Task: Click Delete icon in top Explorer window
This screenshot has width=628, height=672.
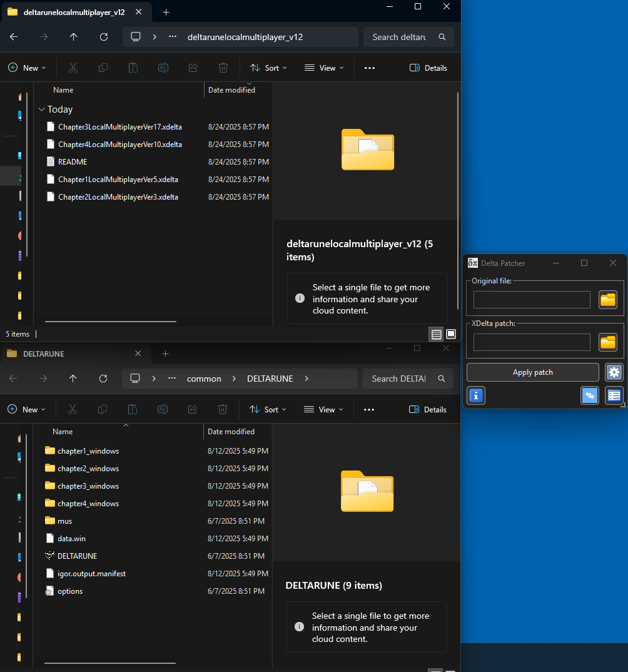Action: pyautogui.click(x=223, y=68)
